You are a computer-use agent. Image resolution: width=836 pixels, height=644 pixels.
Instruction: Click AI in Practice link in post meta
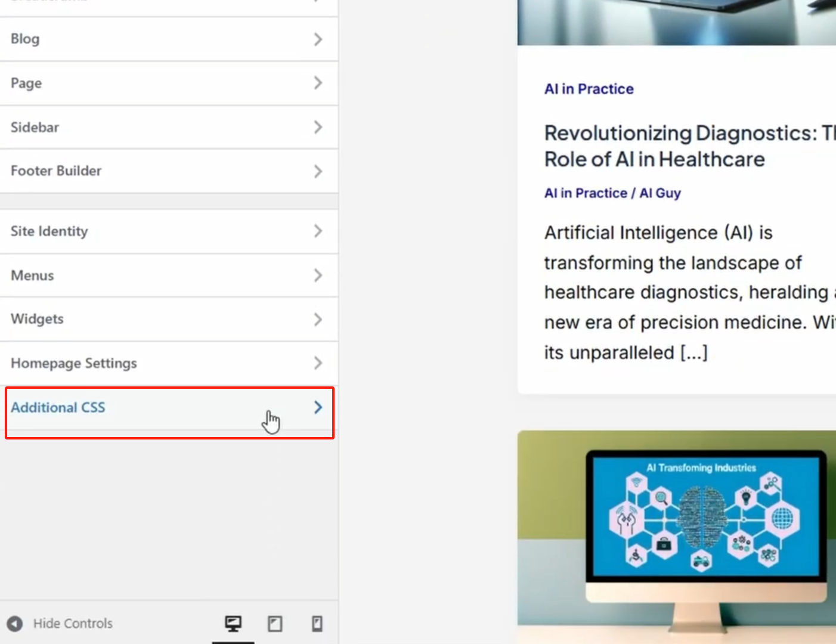pyautogui.click(x=586, y=193)
